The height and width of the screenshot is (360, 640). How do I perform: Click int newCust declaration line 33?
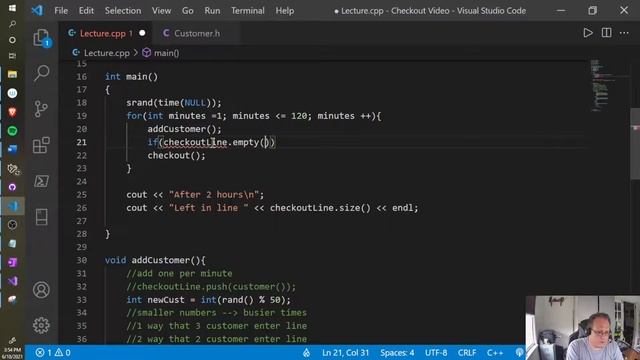[208, 300]
